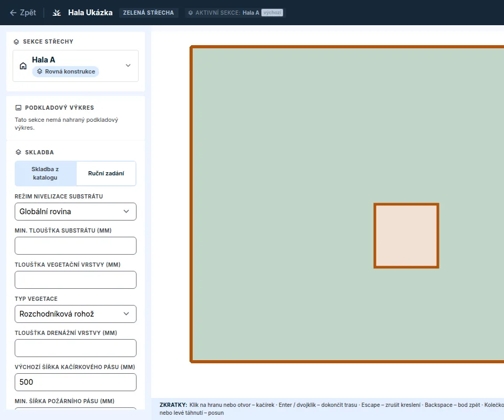Switch to Ruční zadání tab
The image size is (504, 420).
click(x=106, y=174)
